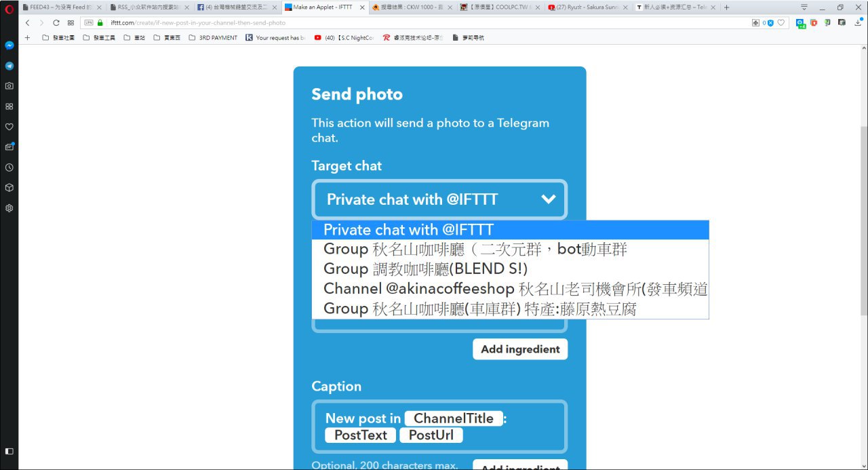Switch to the COOLPC.TW tab
This screenshot has width=868, height=470.
pyautogui.click(x=500, y=7)
